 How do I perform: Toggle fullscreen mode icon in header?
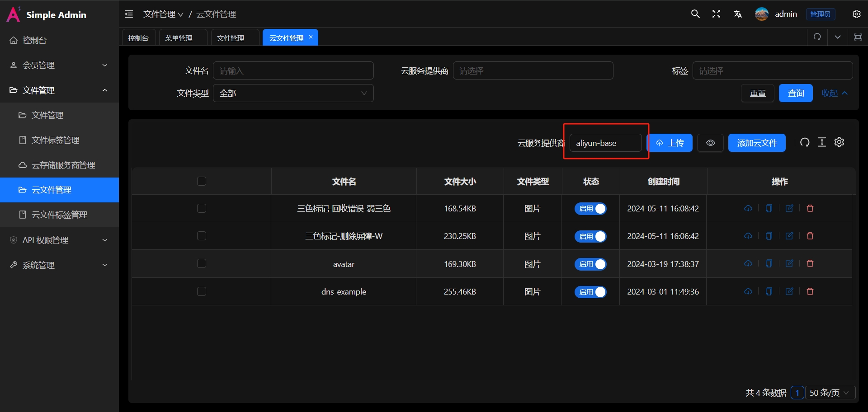(716, 14)
